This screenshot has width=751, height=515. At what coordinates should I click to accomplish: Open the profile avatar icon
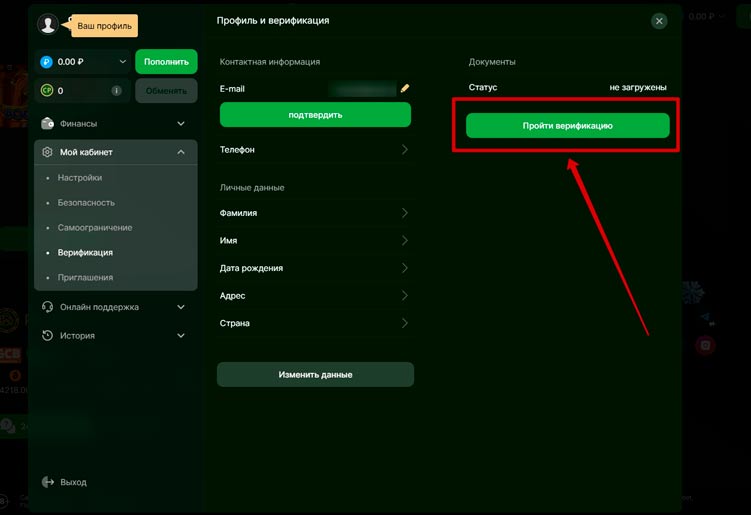pos(48,24)
